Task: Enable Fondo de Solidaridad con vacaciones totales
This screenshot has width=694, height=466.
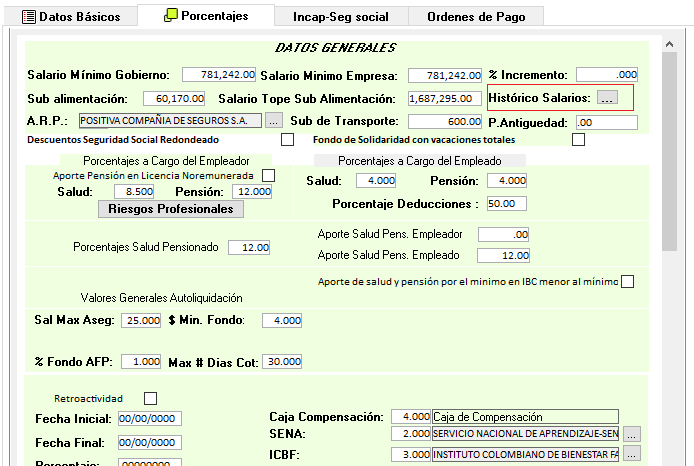Action: tap(578, 140)
